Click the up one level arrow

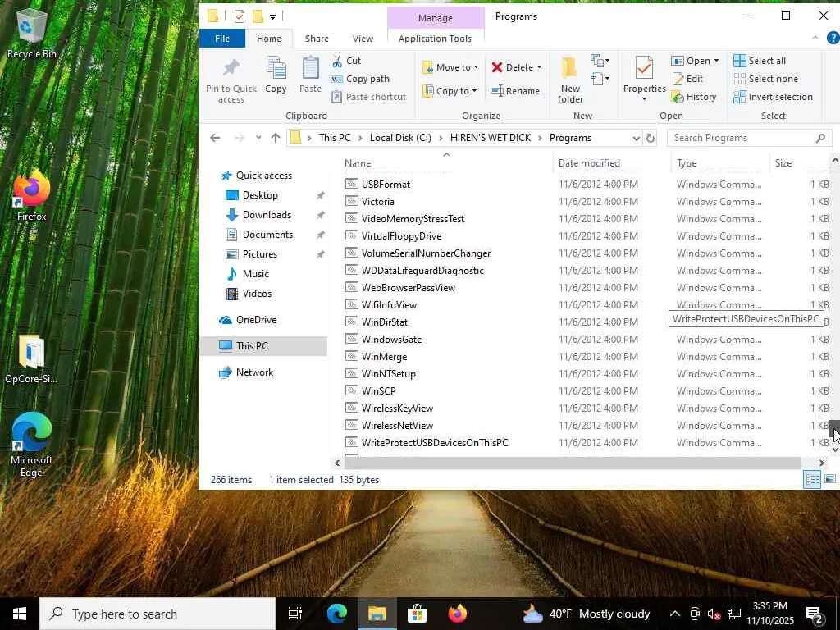click(x=276, y=138)
